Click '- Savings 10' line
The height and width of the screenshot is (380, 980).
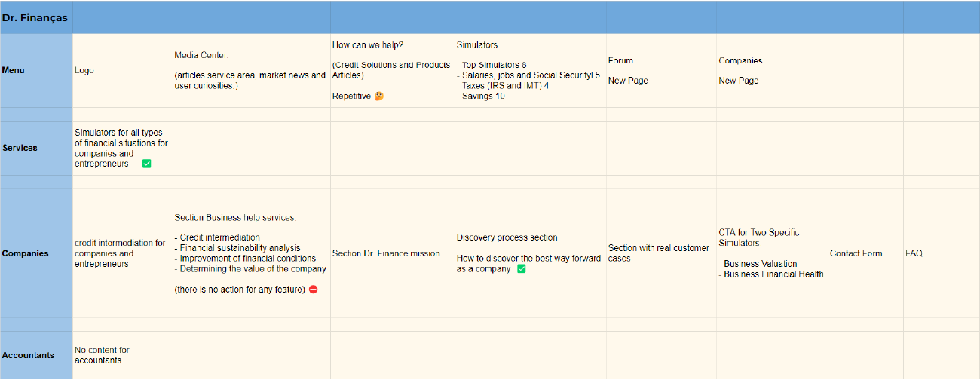point(481,97)
